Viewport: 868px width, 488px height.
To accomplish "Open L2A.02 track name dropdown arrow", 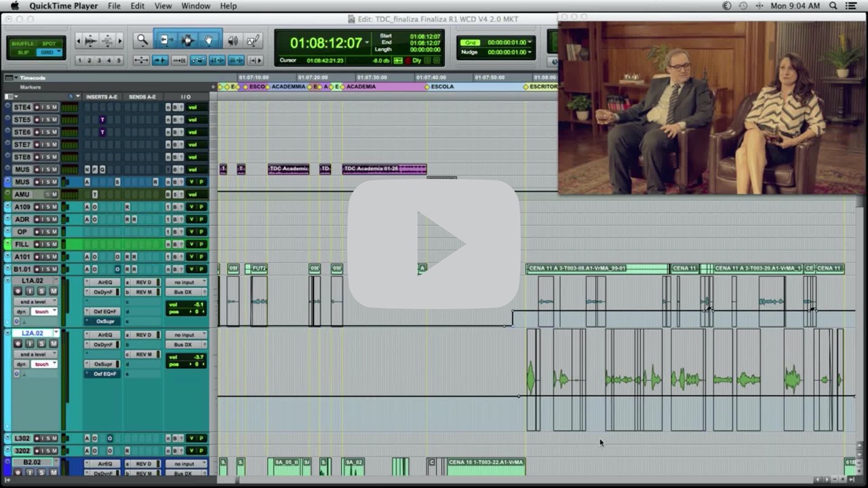I will point(56,332).
